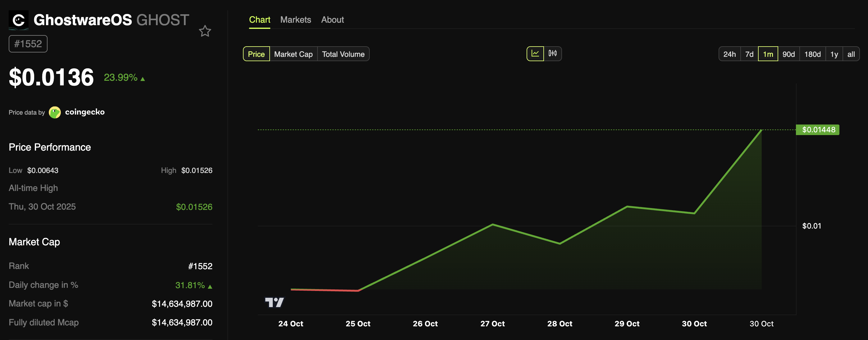Switch to line chart view icon
868x340 pixels.
click(x=535, y=53)
